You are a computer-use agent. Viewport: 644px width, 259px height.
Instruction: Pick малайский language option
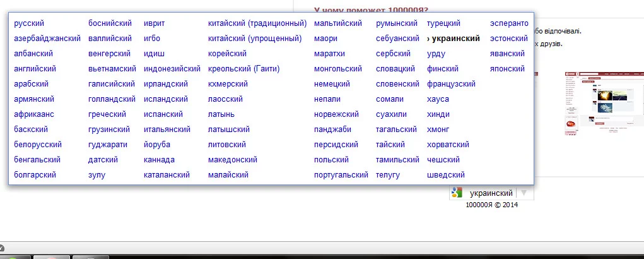(228, 175)
